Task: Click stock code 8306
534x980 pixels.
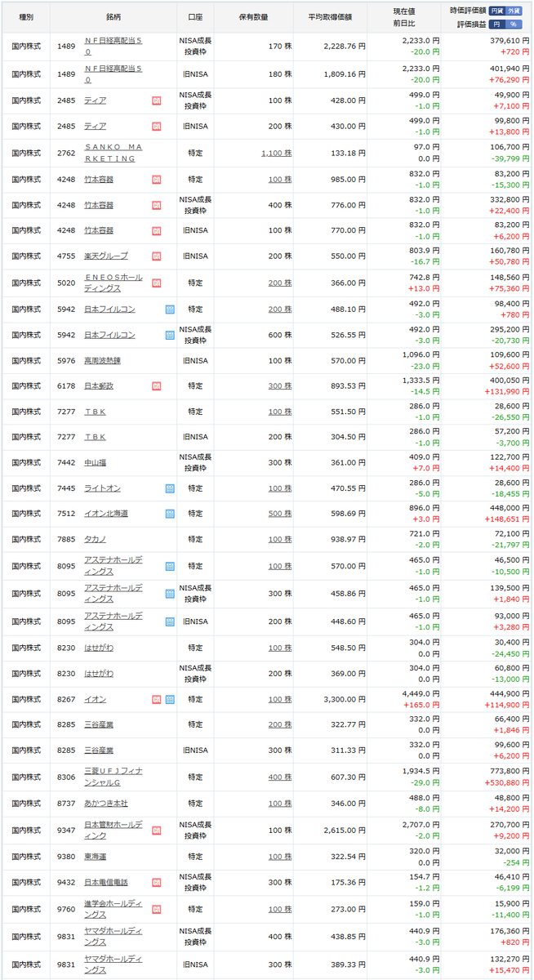Action: click(66, 776)
